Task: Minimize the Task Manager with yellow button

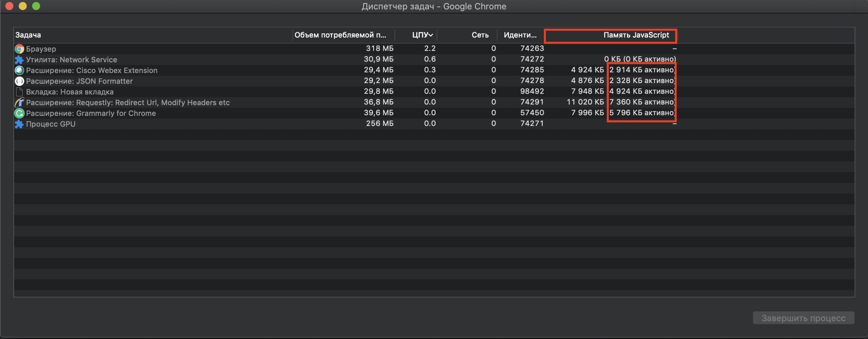Action: click(23, 6)
